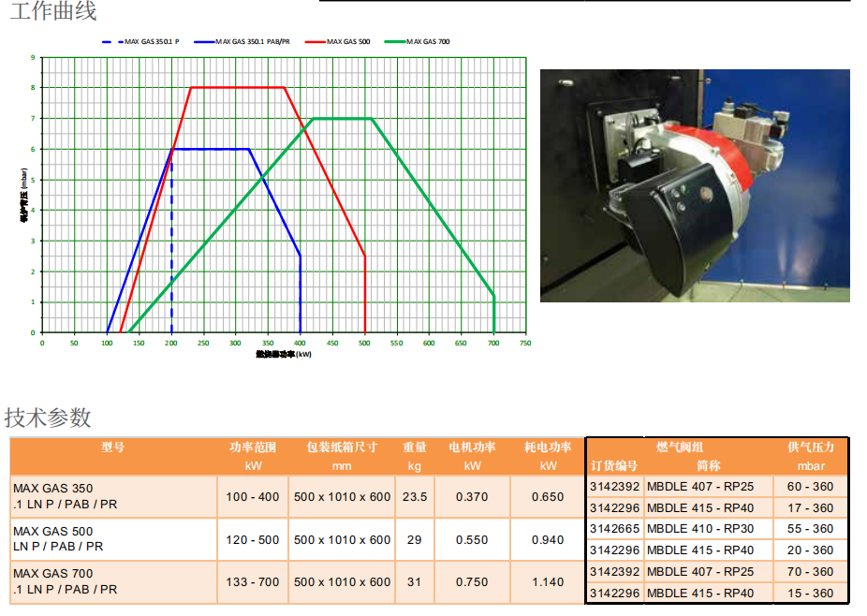The width and height of the screenshot is (867, 616).
Task: Click the '70 - 360' supply pressure cell
Action: [811, 571]
